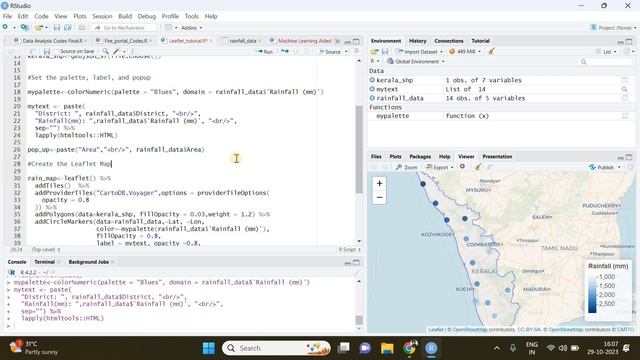Open Windows Start menu
The height and width of the screenshot is (360, 640).
[x=209, y=348]
